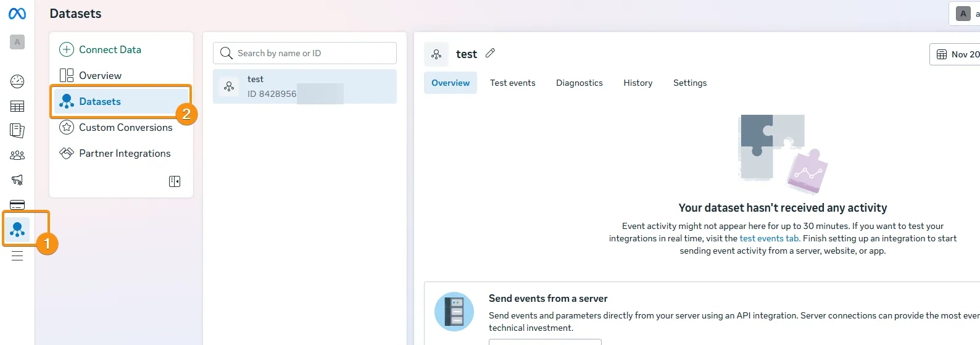Viewport: 980px width, 345px height.
Task: Click the dataset icon beside test title
Action: click(436, 54)
